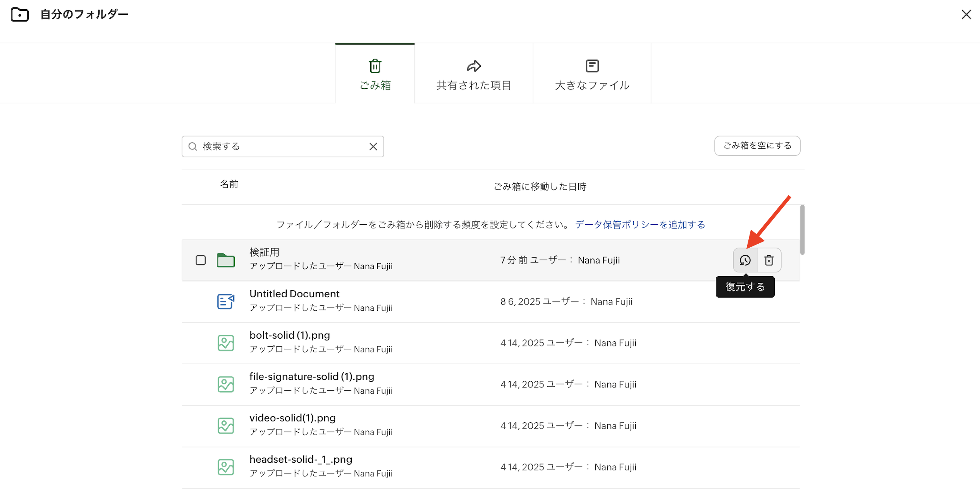Click the restore icon for 検証用 folder
980x489 pixels.
(x=744, y=260)
